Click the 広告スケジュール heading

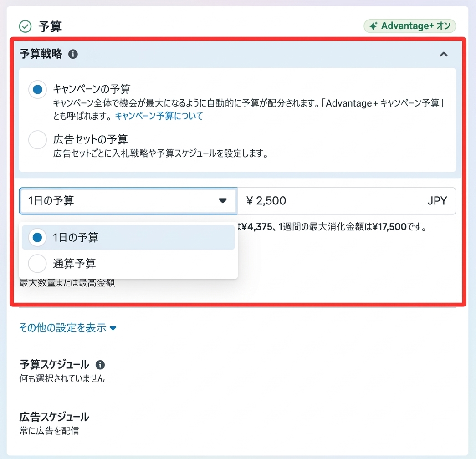click(x=54, y=417)
